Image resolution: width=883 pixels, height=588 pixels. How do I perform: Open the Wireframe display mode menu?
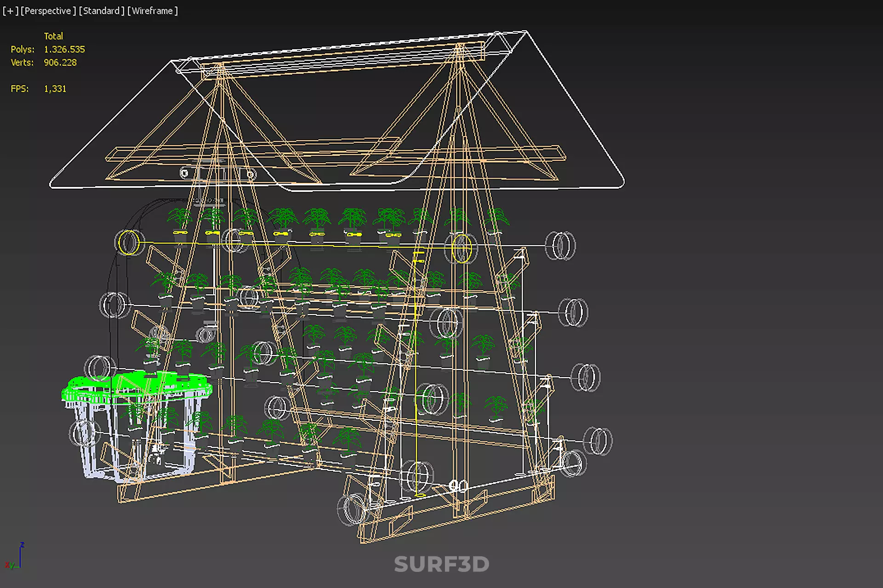(x=152, y=11)
